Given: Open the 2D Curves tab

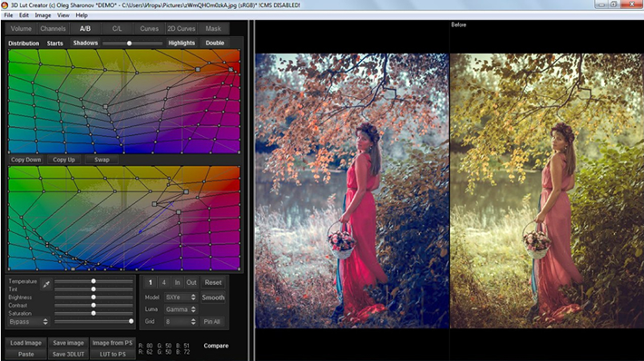Looking at the screenshot, I should click(x=181, y=28).
